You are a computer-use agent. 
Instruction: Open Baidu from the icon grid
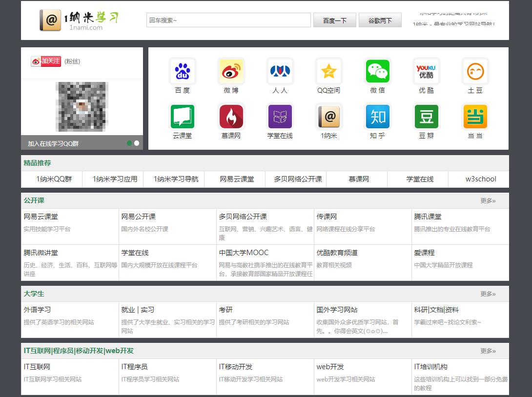coord(182,71)
